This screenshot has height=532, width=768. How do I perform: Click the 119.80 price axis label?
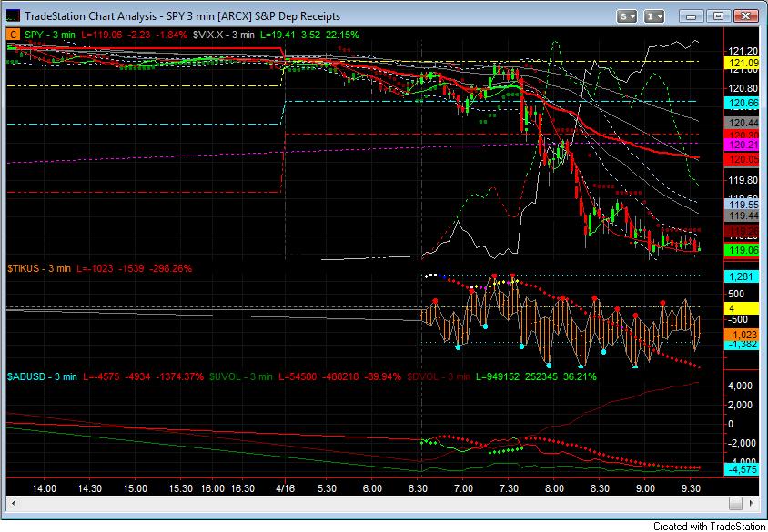[x=743, y=180]
